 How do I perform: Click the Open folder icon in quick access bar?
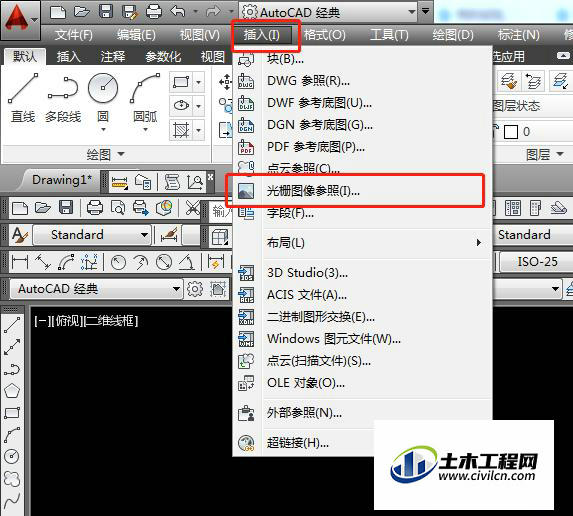point(81,12)
